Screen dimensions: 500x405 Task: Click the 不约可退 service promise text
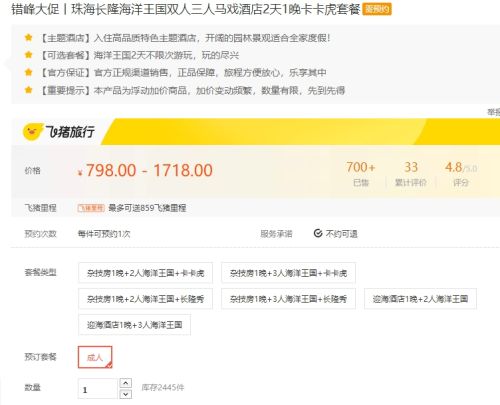coord(341,234)
